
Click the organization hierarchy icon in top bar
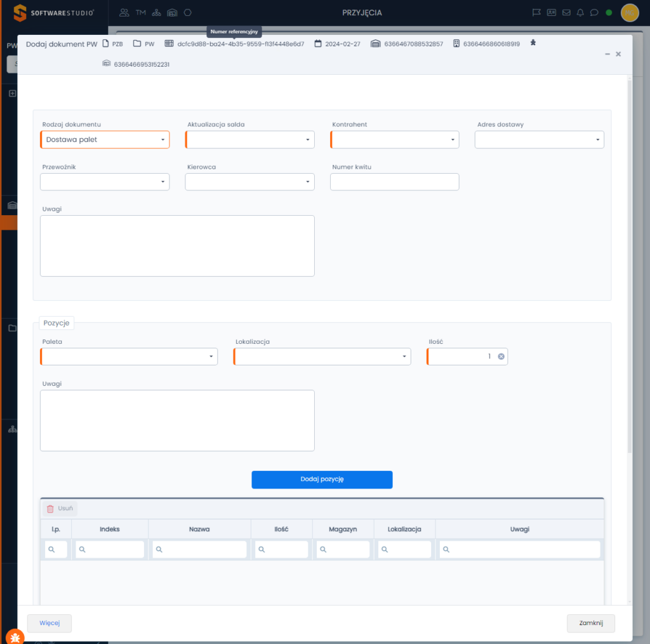pos(157,13)
